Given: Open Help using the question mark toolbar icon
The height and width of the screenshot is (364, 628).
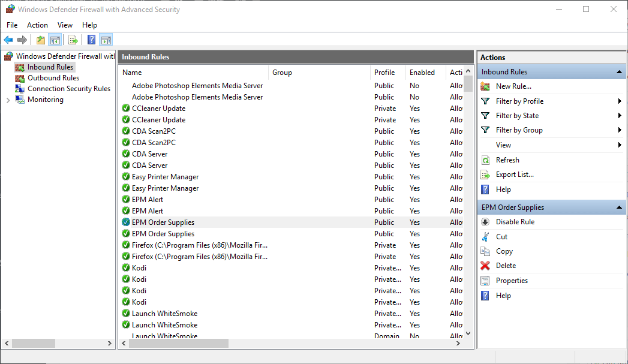Looking at the screenshot, I should coord(90,40).
